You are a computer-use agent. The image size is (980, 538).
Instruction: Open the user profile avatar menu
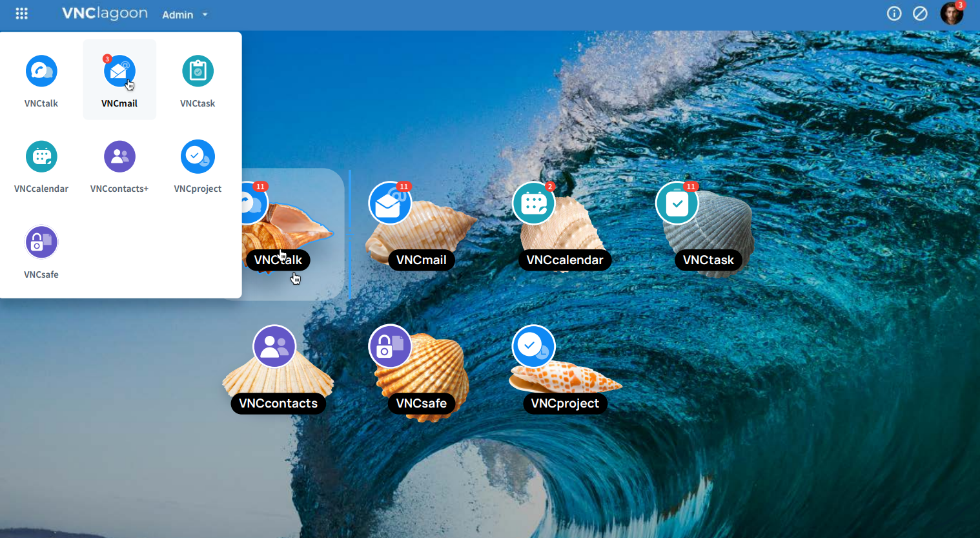pyautogui.click(x=952, y=14)
